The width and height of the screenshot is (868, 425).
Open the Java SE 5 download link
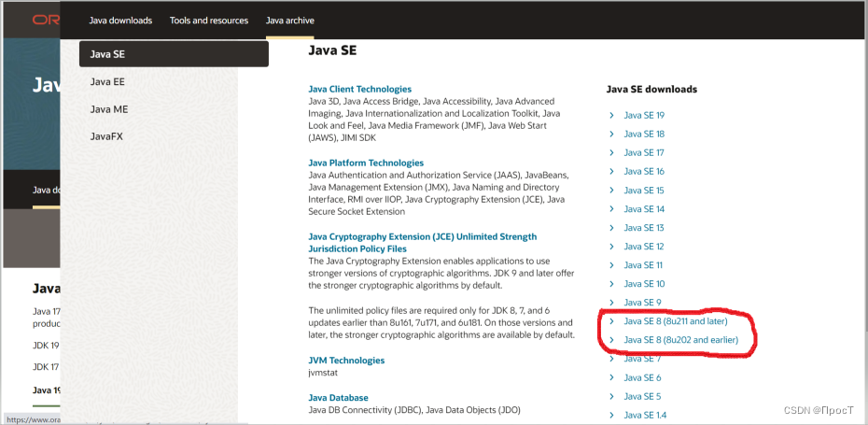[x=642, y=397]
